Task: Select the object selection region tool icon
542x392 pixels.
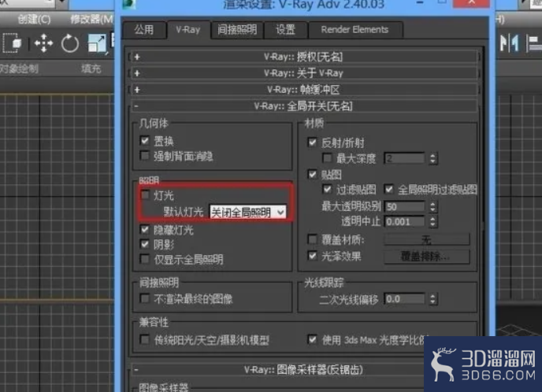Action: click(x=13, y=43)
